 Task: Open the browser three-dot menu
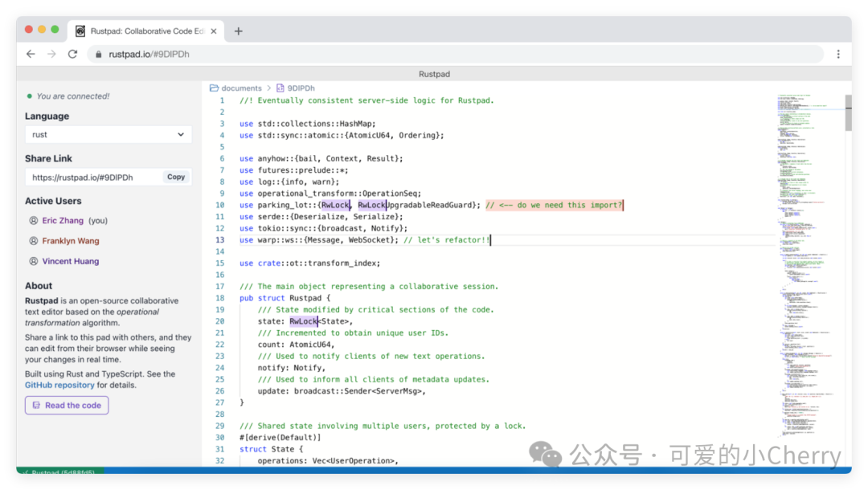[838, 54]
